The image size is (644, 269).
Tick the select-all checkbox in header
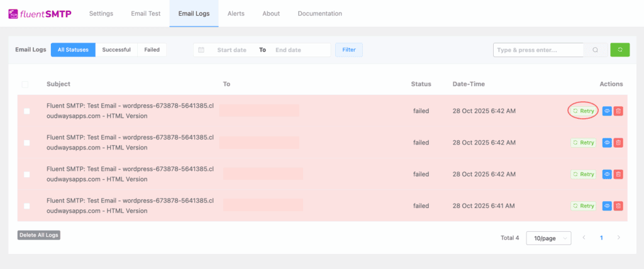coord(25,84)
